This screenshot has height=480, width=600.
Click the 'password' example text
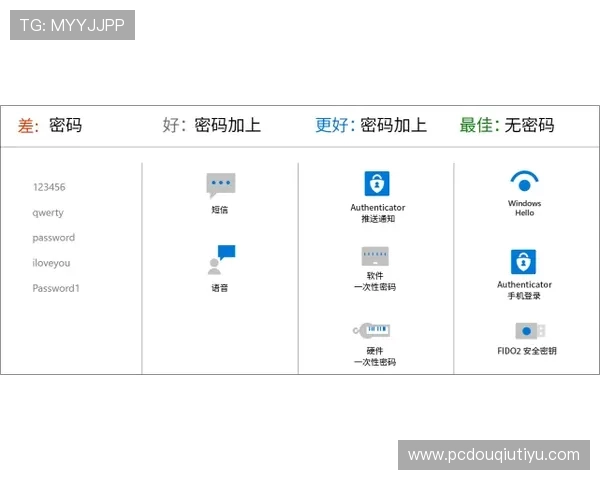[x=54, y=238]
